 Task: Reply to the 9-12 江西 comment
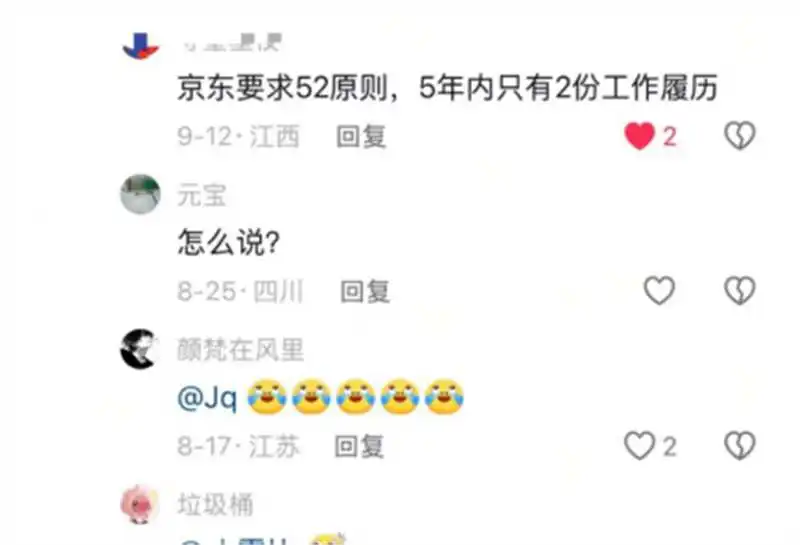pos(361,137)
